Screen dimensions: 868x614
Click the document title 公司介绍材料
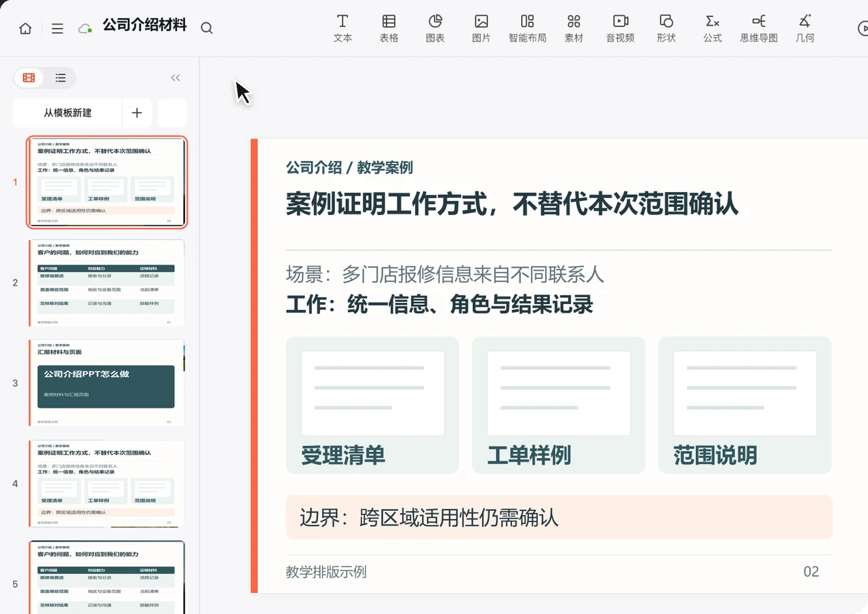[x=144, y=26]
